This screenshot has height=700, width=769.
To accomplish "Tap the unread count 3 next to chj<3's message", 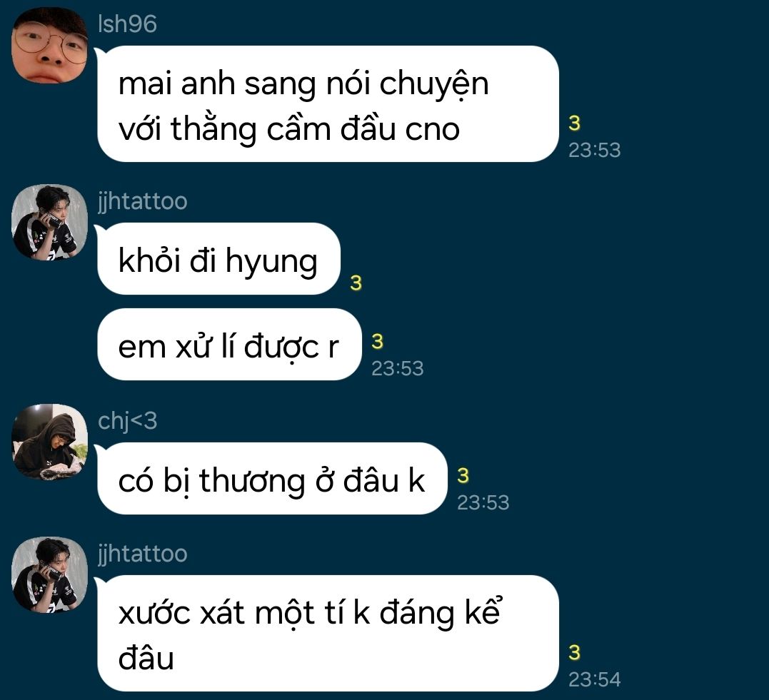I will coord(463,475).
